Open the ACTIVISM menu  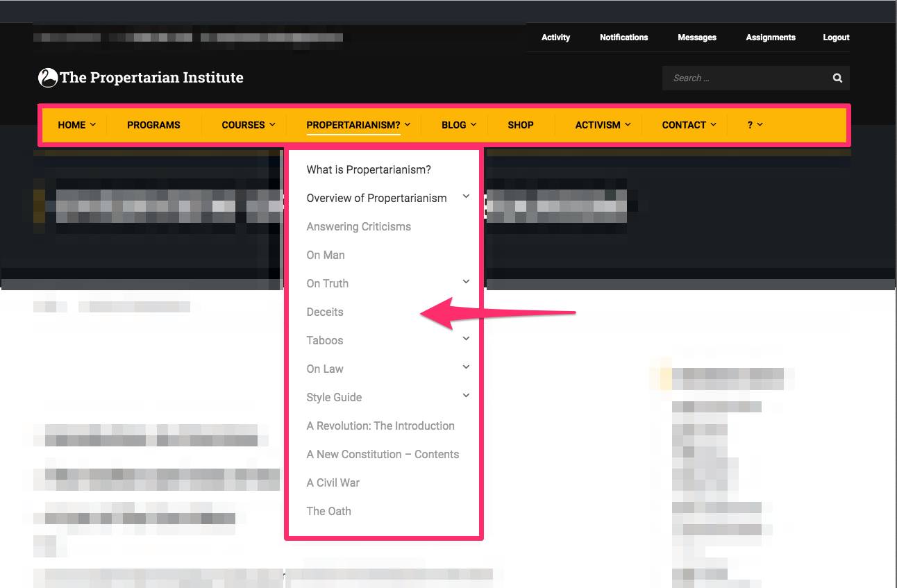tap(602, 125)
